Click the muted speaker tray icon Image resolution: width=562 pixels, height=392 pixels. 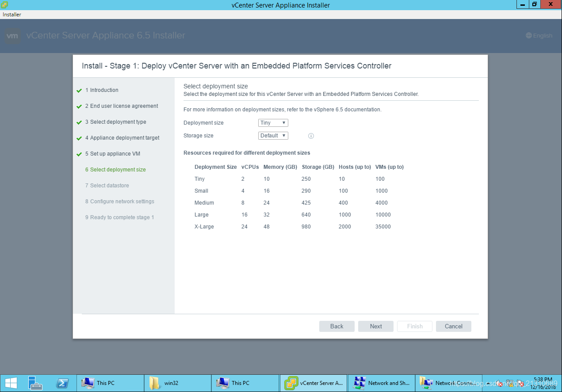pos(499,383)
